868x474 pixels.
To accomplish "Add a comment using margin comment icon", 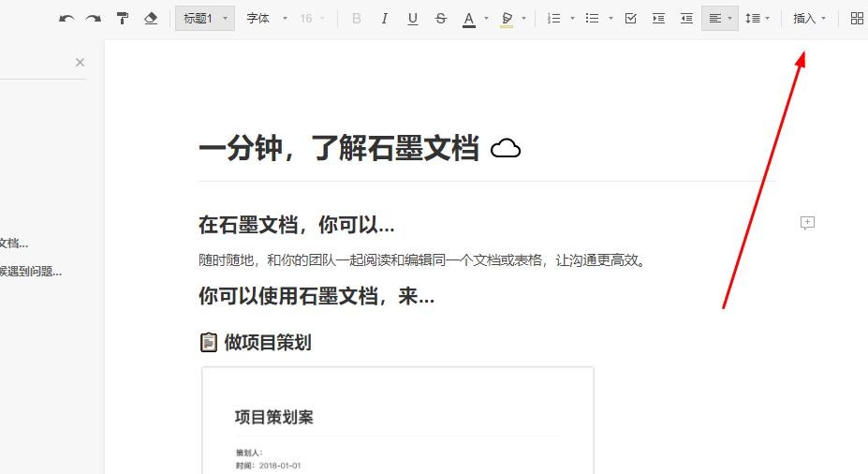I will click(x=808, y=223).
